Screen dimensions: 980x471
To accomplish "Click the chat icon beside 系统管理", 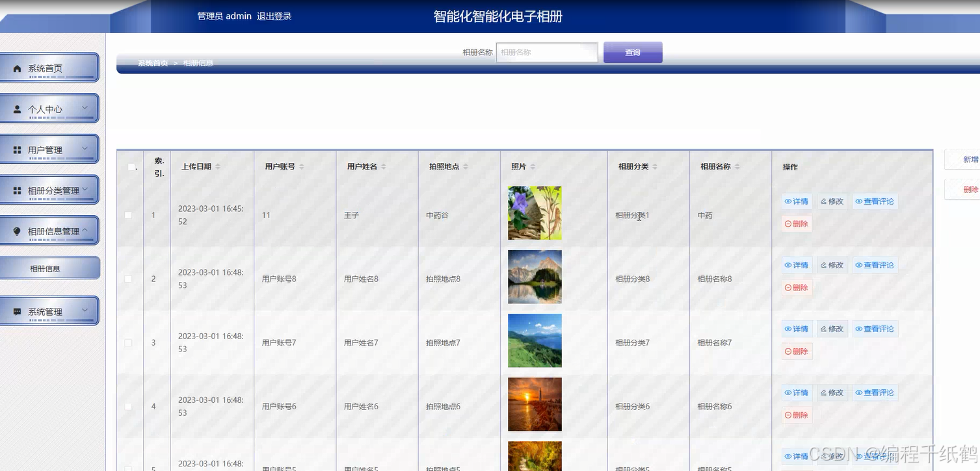I will click(18, 312).
